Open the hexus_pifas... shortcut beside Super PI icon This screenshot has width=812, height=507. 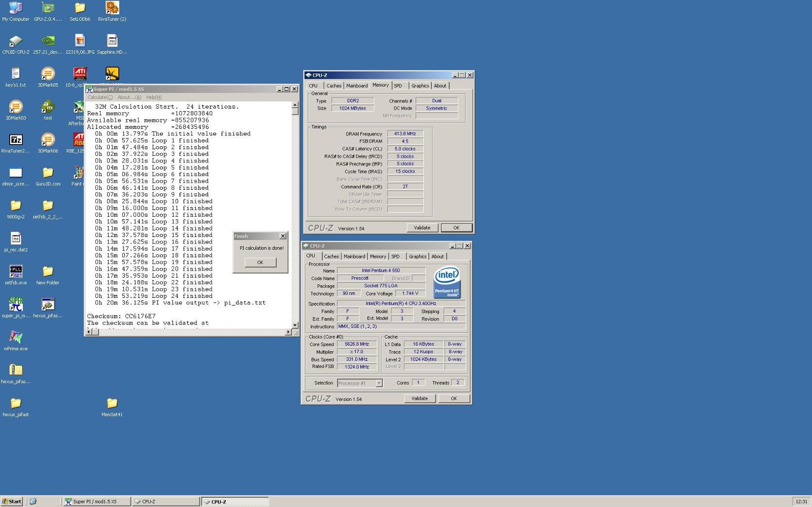48,309
